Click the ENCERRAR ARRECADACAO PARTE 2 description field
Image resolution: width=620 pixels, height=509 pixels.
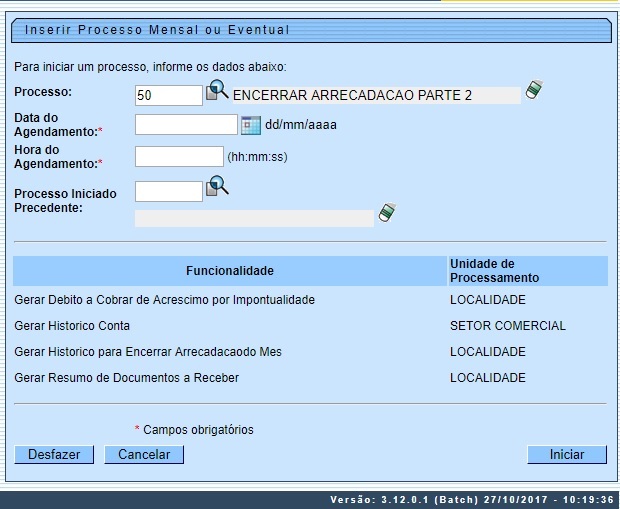pos(375,95)
